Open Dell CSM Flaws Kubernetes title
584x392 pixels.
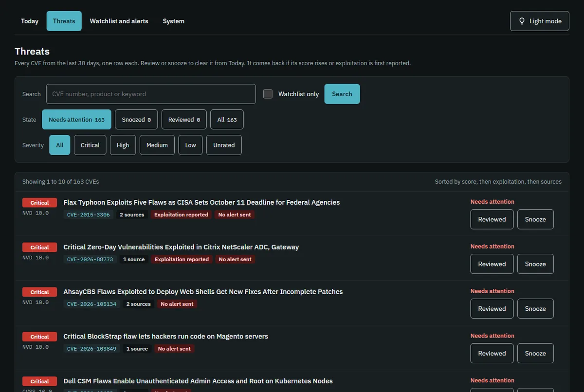(198, 381)
